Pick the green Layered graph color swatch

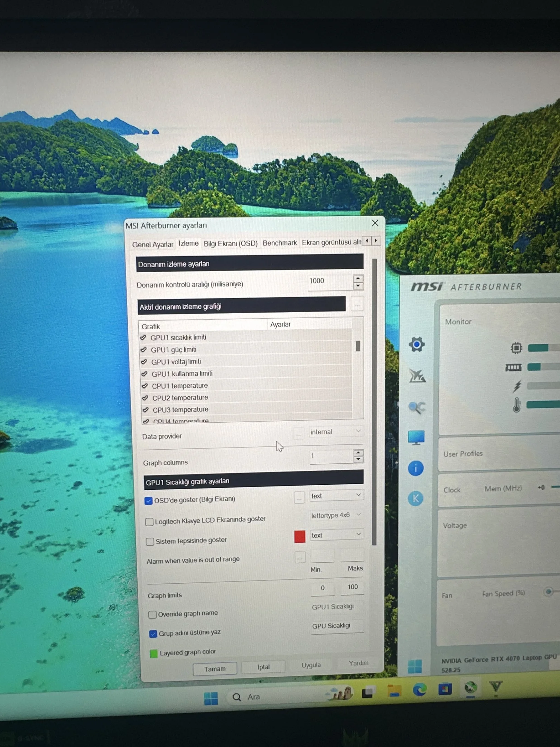coord(153,654)
